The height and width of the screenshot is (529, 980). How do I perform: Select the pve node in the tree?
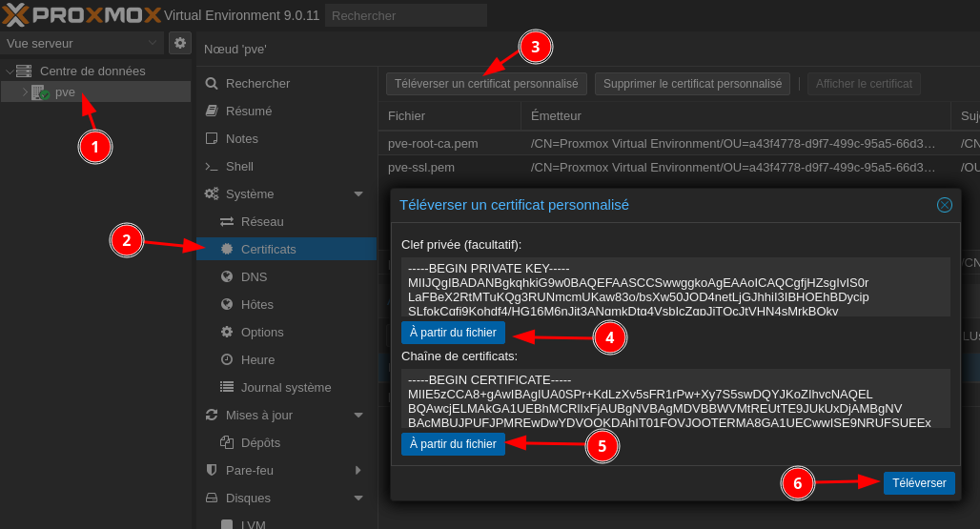click(65, 92)
